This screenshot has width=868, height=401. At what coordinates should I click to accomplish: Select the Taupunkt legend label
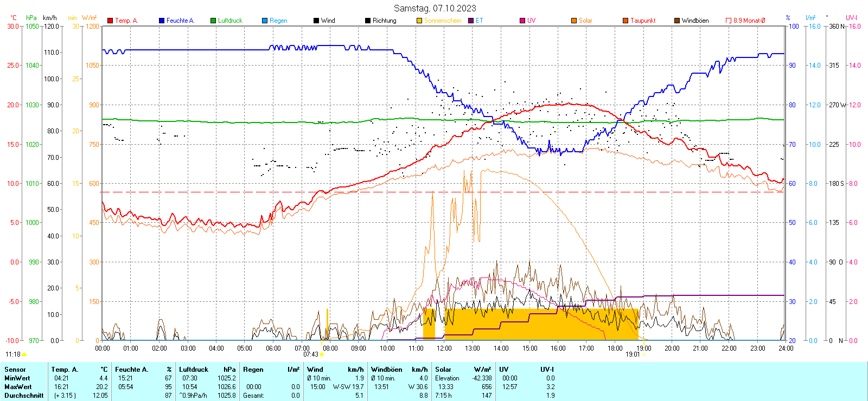(x=643, y=21)
